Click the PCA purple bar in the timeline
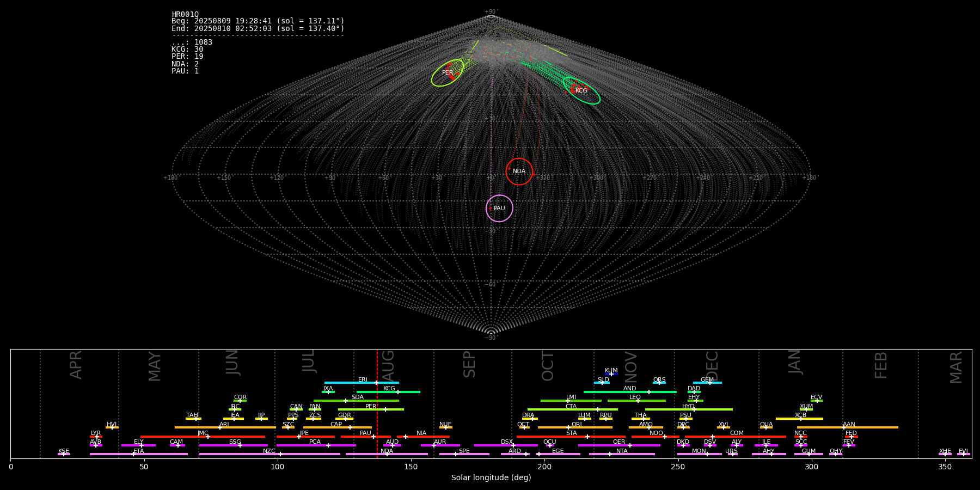The image size is (980, 490). (x=316, y=445)
